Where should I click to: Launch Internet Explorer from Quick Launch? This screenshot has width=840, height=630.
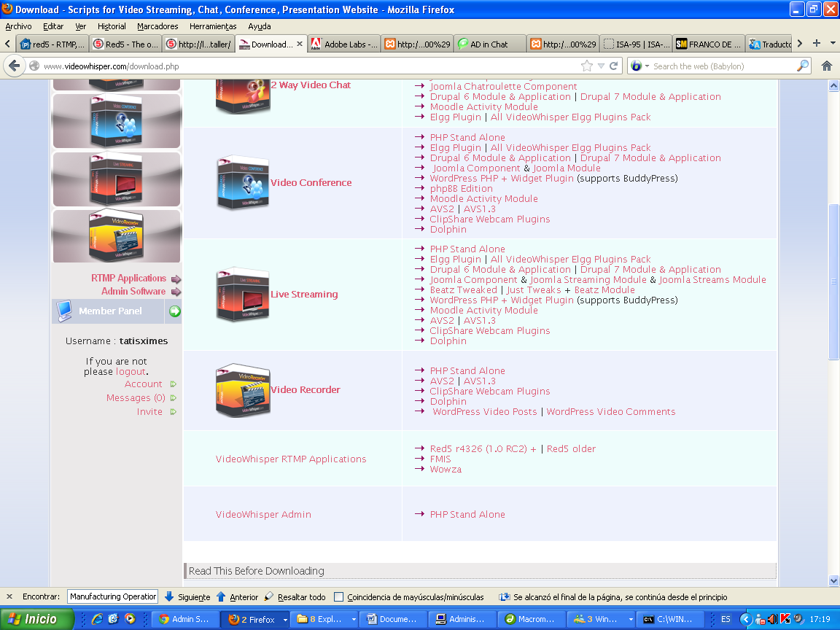pos(97,619)
